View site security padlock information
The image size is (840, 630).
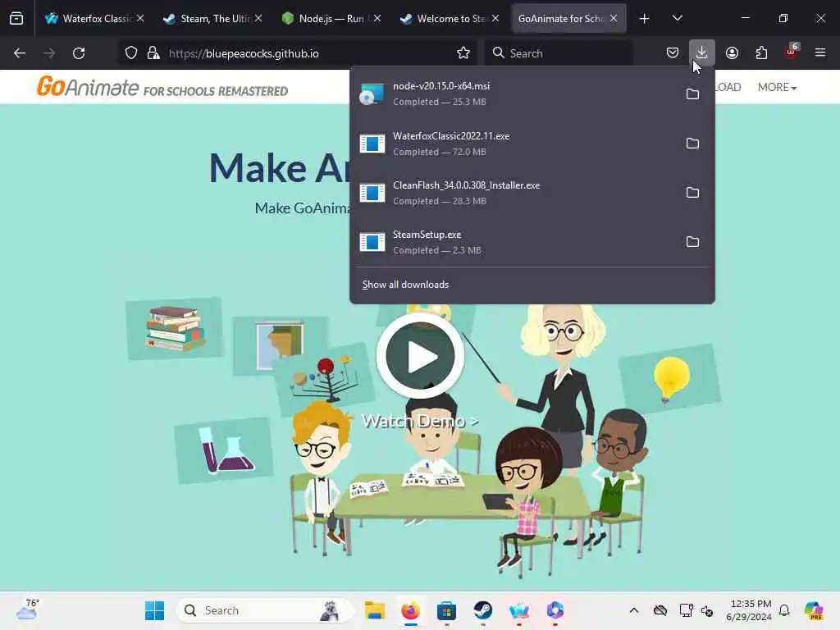pos(153,53)
